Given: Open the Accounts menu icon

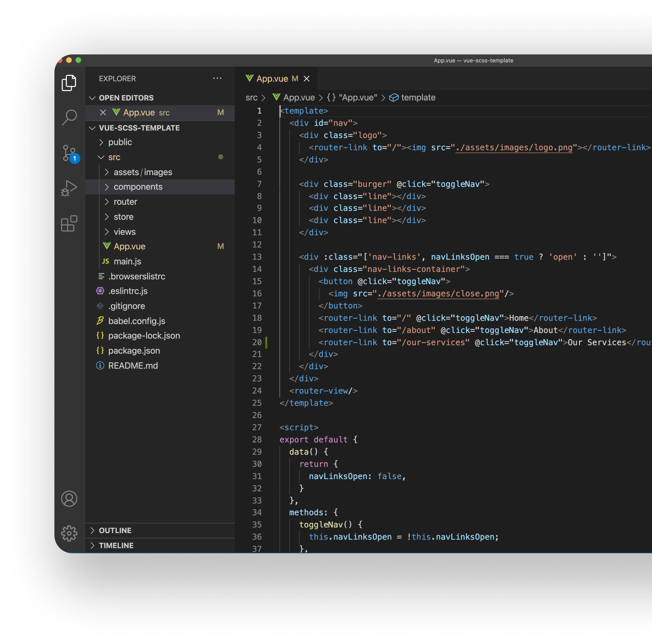Looking at the screenshot, I should coord(69,498).
